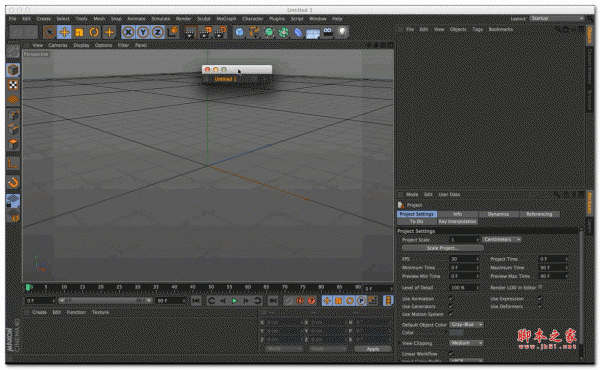Open View Clipping Medium dropdown
The image size is (600, 370).
pos(466,343)
